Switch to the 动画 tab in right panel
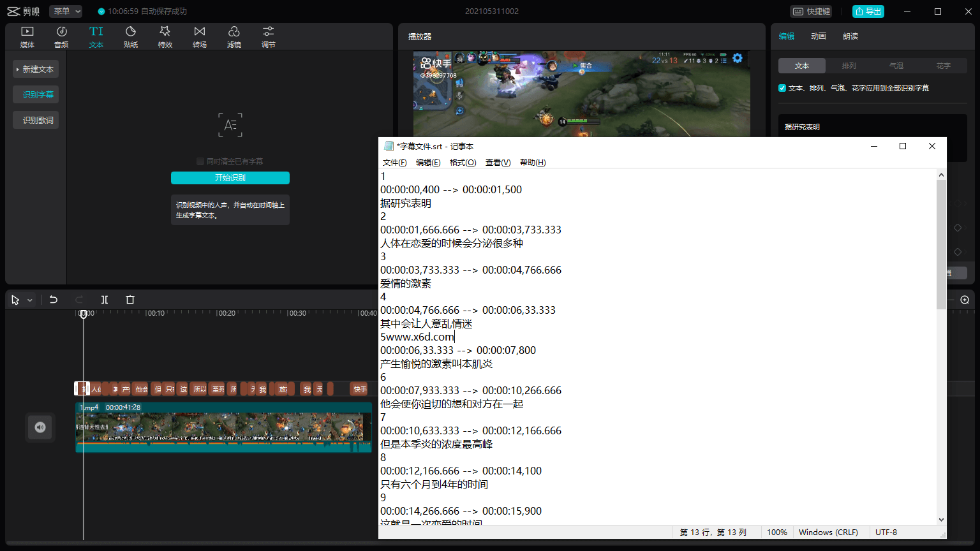 819,36
